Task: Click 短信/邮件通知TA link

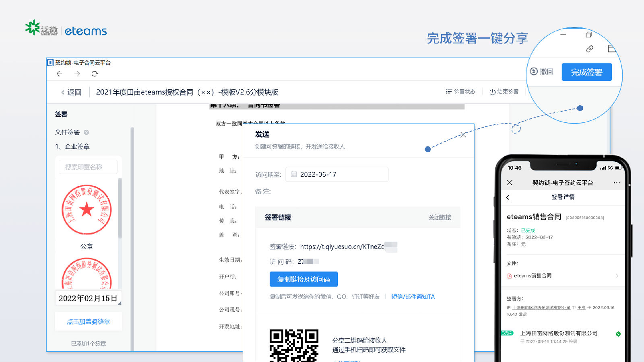Action: (x=413, y=297)
